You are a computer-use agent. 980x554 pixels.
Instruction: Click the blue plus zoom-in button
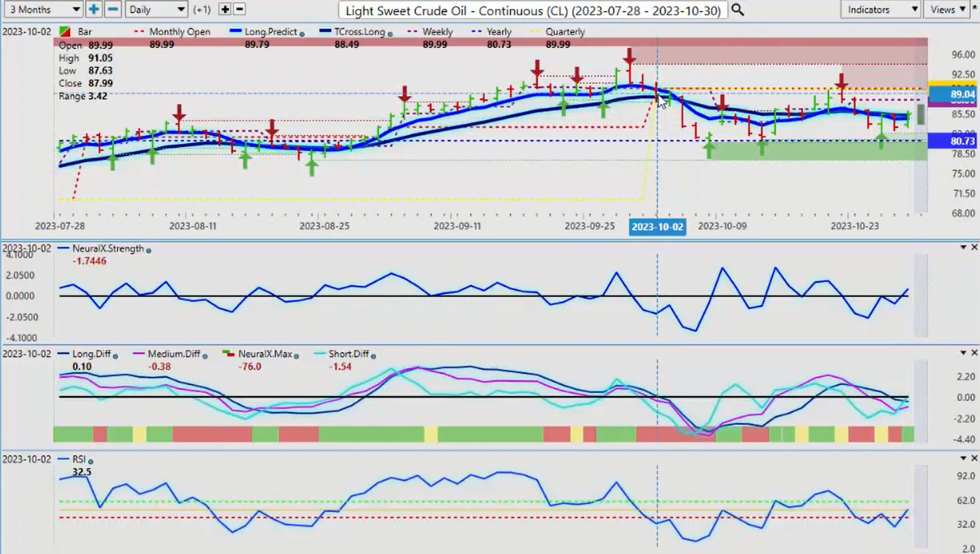coord(94,10)
